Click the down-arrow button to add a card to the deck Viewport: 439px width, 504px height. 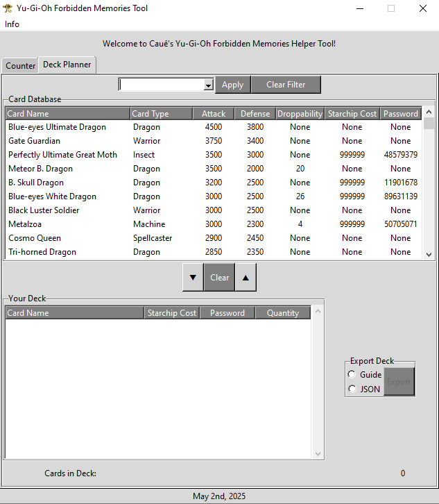tap(193, 278)
